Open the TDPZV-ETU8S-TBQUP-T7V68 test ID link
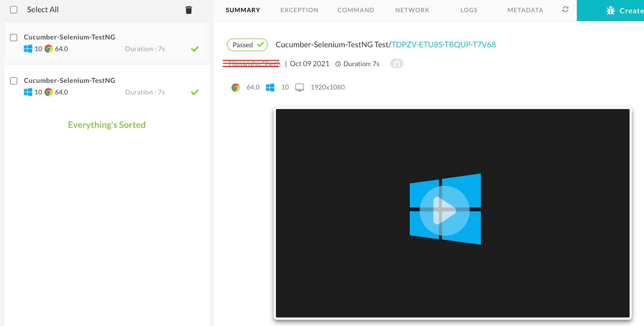The width and height of the screenshot is (644, 326). tap(444, 45)
